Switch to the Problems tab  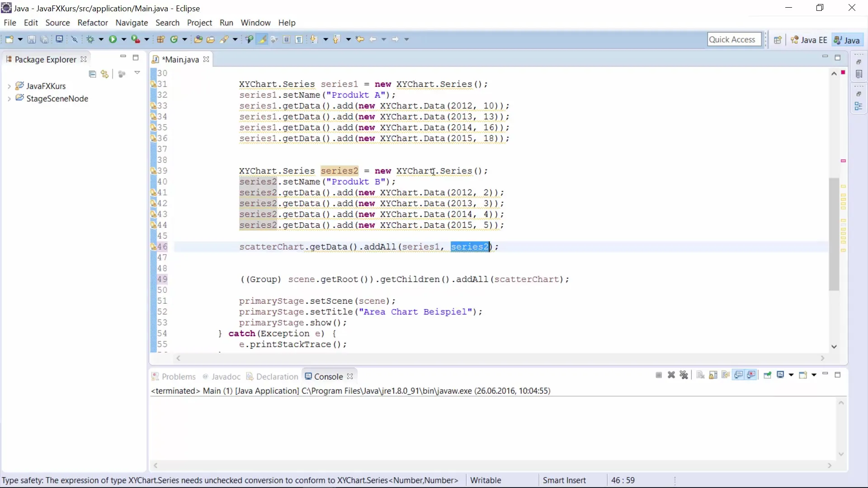coord(174,376)
